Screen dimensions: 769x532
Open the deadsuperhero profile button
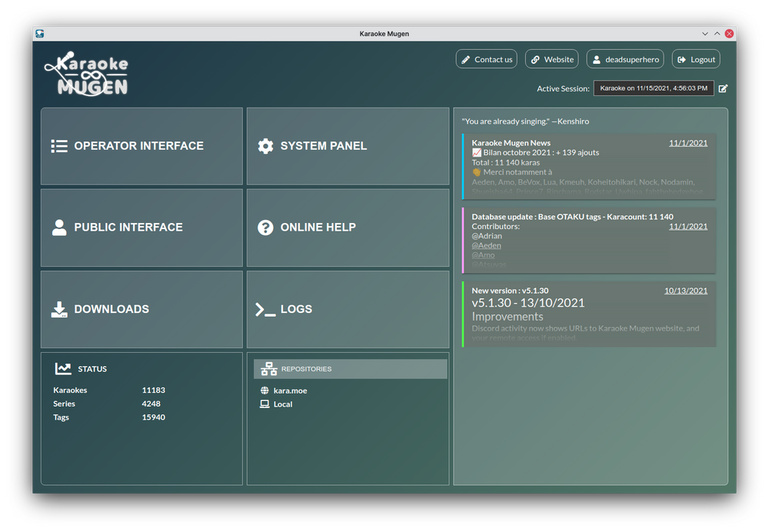coord(625,59)
